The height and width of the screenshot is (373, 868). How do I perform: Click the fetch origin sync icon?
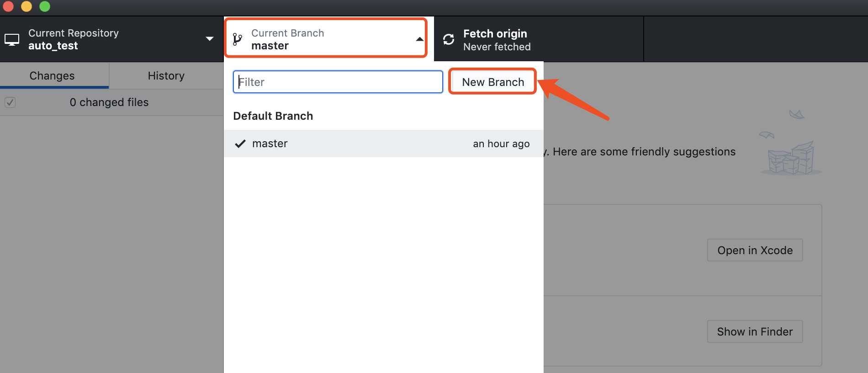click(449, 39)
